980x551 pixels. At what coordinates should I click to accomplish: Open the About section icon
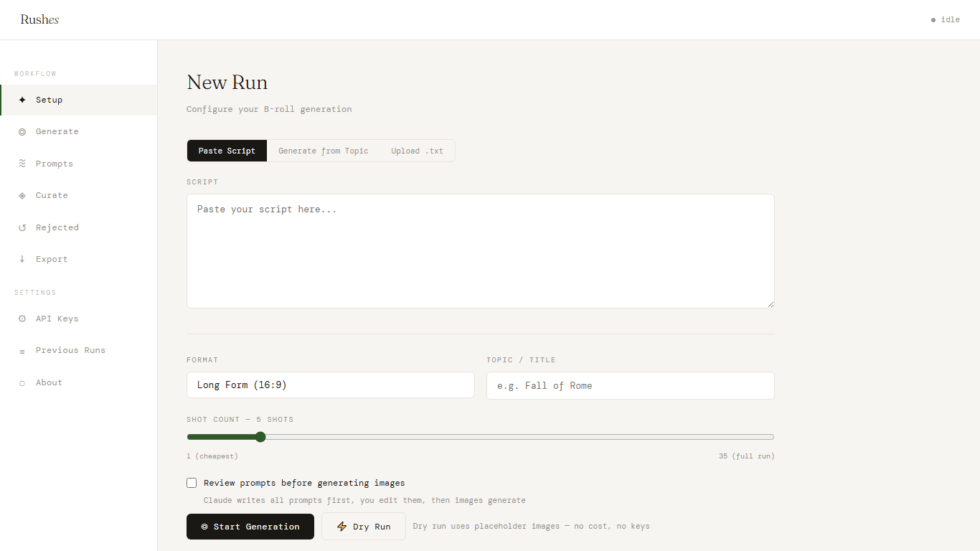pyautogui.click(x=22, y=382)
